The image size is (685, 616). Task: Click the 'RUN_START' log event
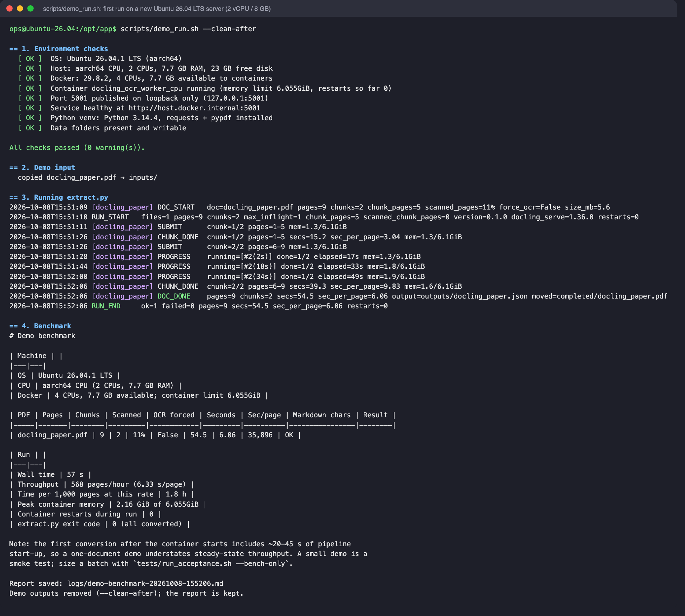pyautogui.click(x=110, y=217)
